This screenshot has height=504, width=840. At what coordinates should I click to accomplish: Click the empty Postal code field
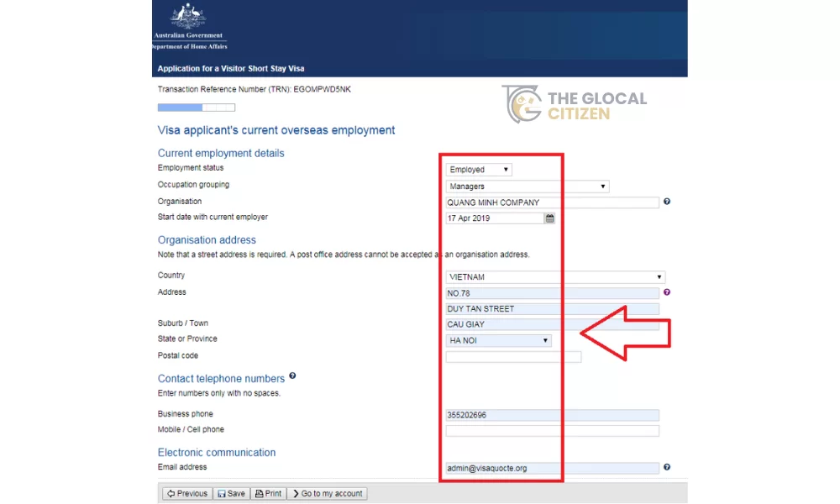pos(513,357)
